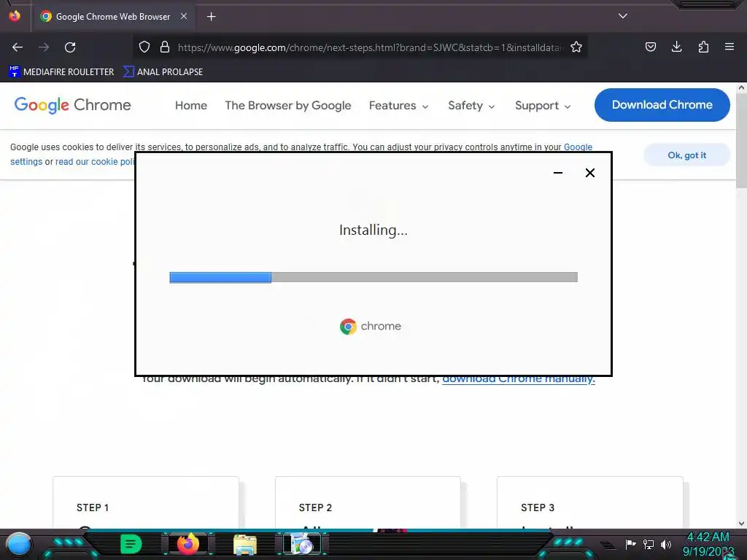Expand the Safety menu
The height and width of the screenshot is (560, 747).
click(x=471, y=105)
